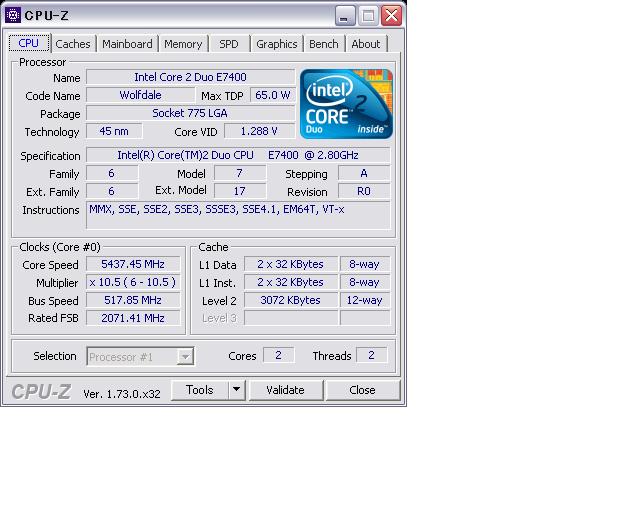
Task: Click the Threads count value
Action: (x=371, y=355)
